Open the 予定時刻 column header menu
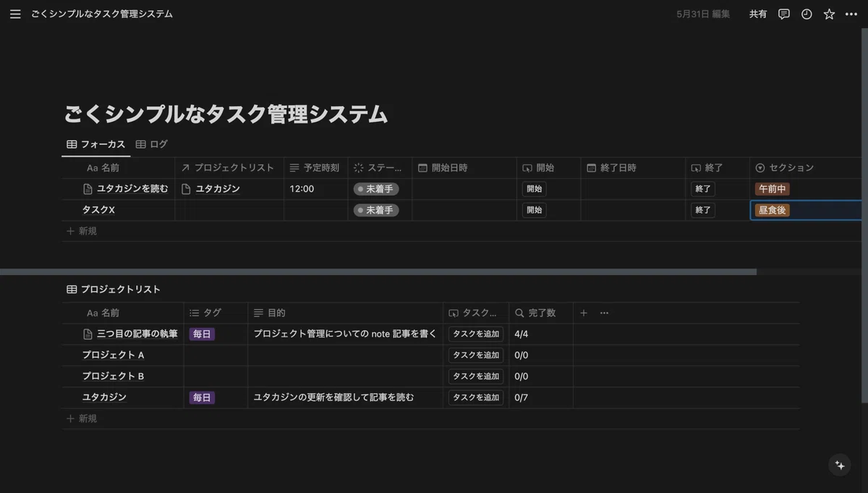868x493 pixels. pyautogui.click(x=315, y=167)
